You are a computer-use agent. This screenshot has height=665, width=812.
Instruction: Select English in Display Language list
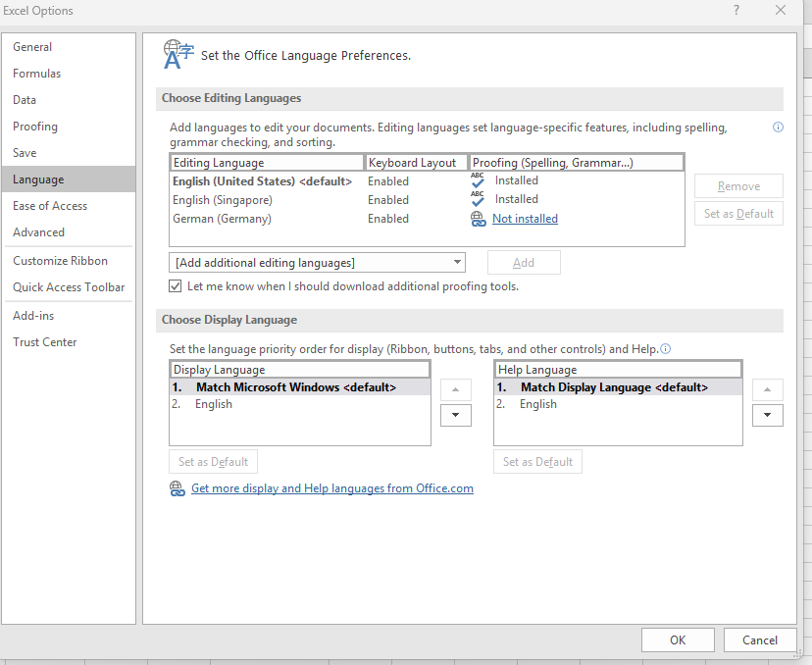point(300,404)
